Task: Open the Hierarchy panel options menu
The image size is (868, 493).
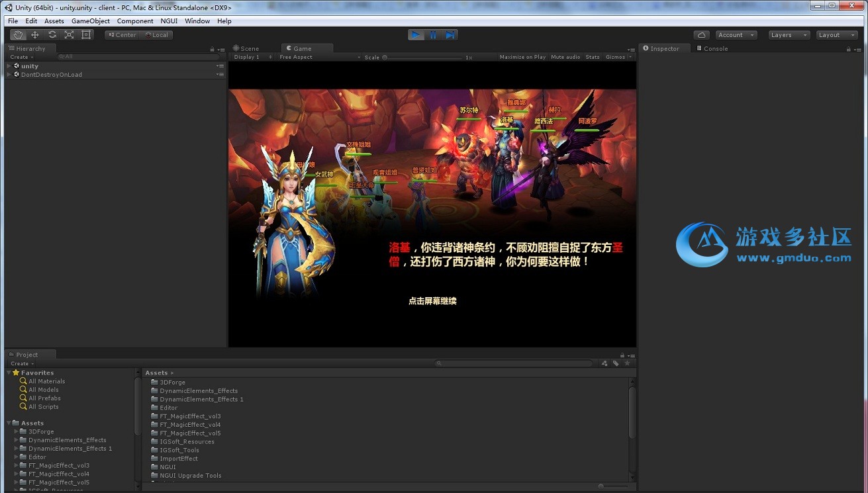Action: [220, 49]
